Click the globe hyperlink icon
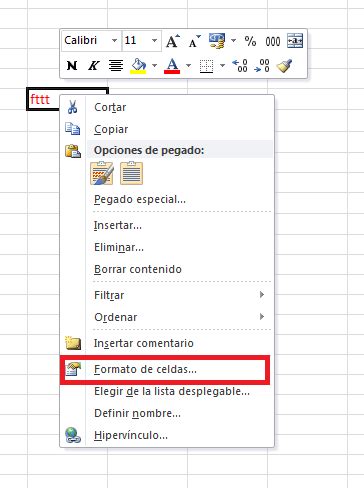 (73, 435)
